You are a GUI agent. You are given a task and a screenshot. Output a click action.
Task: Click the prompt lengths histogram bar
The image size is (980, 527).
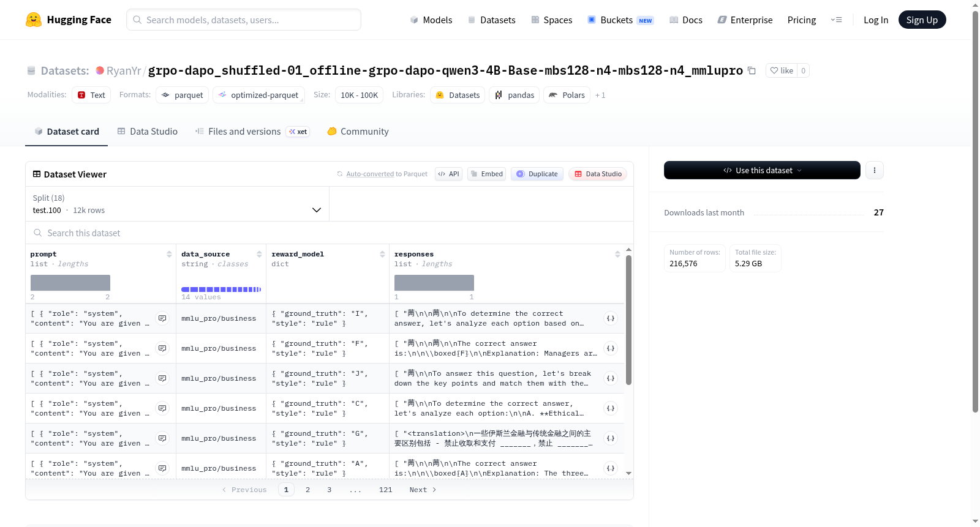tap(70, 283)
